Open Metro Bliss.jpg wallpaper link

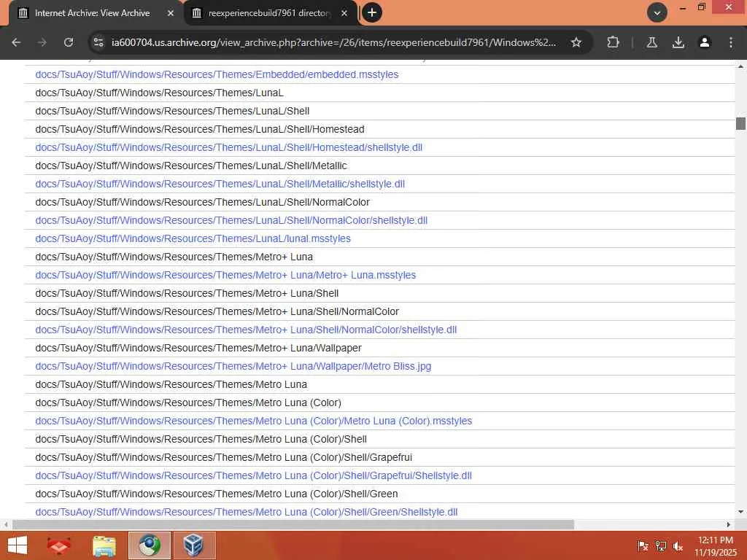tap(233, 366)
